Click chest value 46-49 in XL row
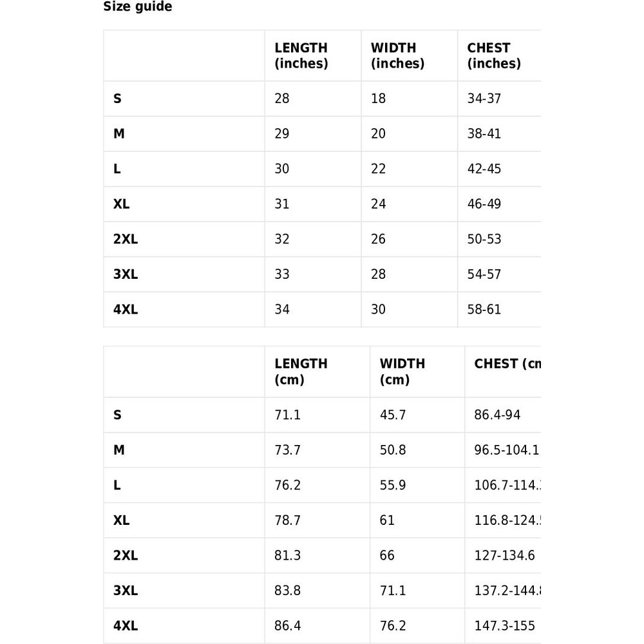The width and height of the screenshot is (644, 644). [484, 204]
